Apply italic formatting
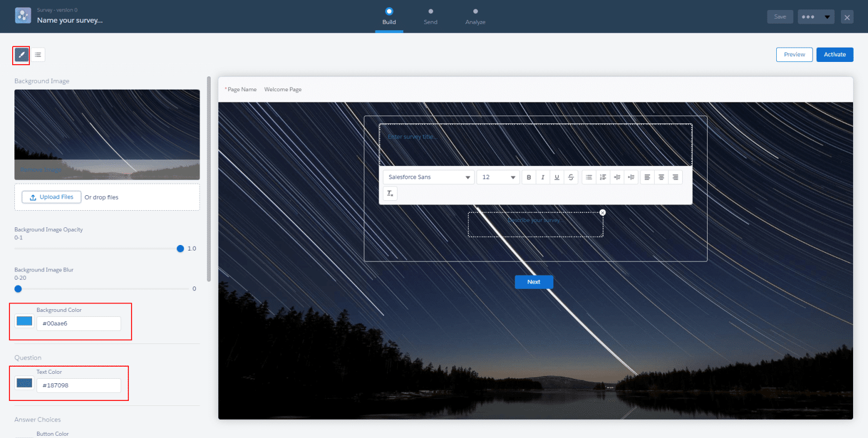This screenshot has width=868, height=438. pyautogui.click(x=543, y=178)
